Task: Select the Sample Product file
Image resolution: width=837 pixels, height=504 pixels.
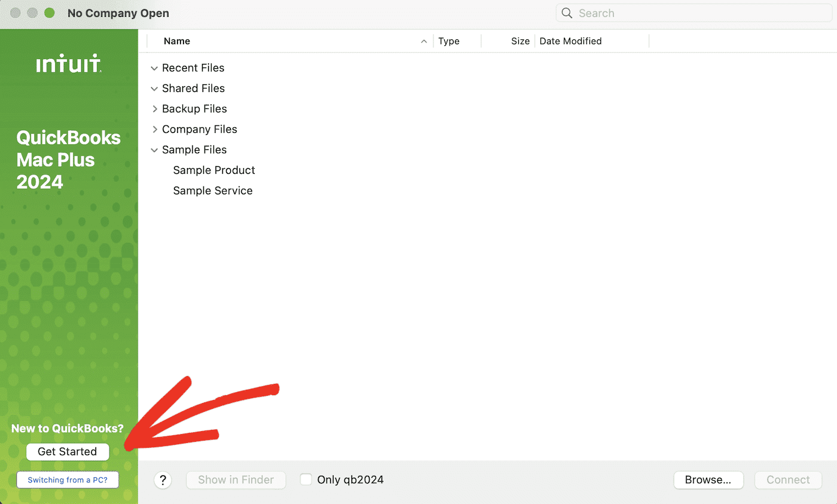Action: point(214,170)
